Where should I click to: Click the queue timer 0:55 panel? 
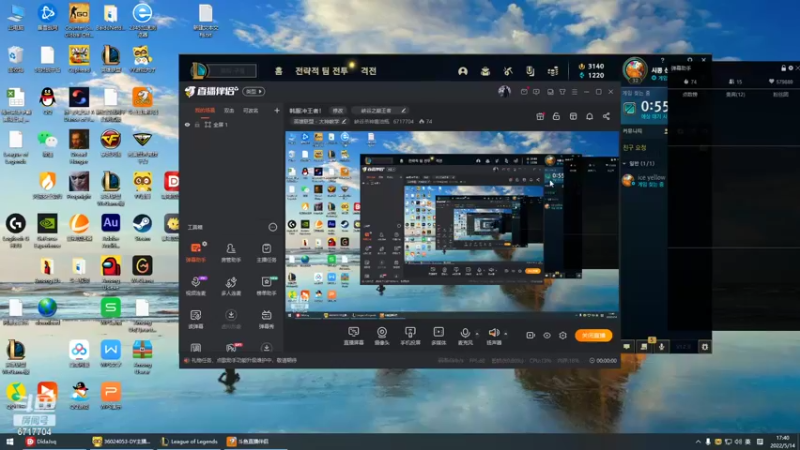[x=644, y=108]
